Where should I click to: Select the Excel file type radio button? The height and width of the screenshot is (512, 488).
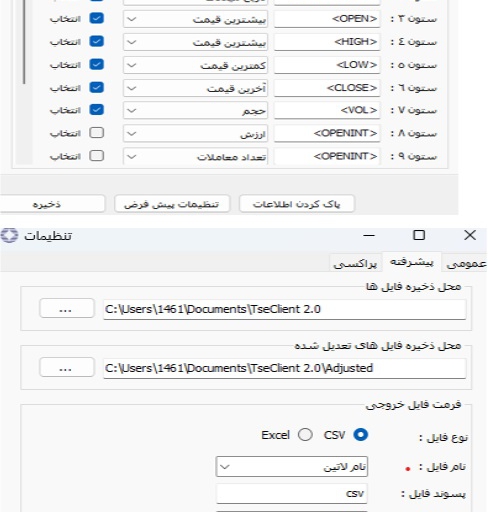(x=305, y=435)
